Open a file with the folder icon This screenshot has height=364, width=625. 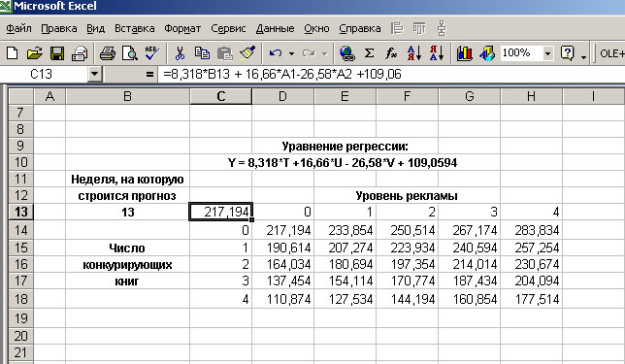point(34,53)
